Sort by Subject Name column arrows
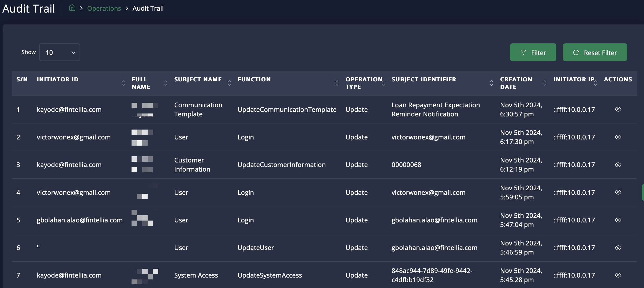 229,83
